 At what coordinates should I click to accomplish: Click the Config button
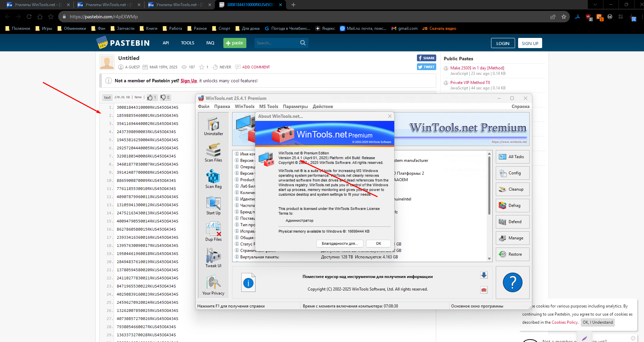click(x=513, y=173)
